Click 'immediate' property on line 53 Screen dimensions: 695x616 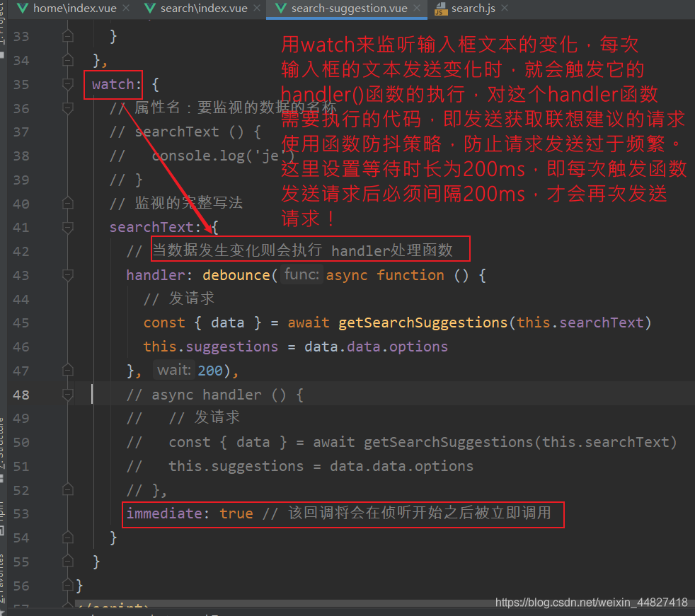164,513
